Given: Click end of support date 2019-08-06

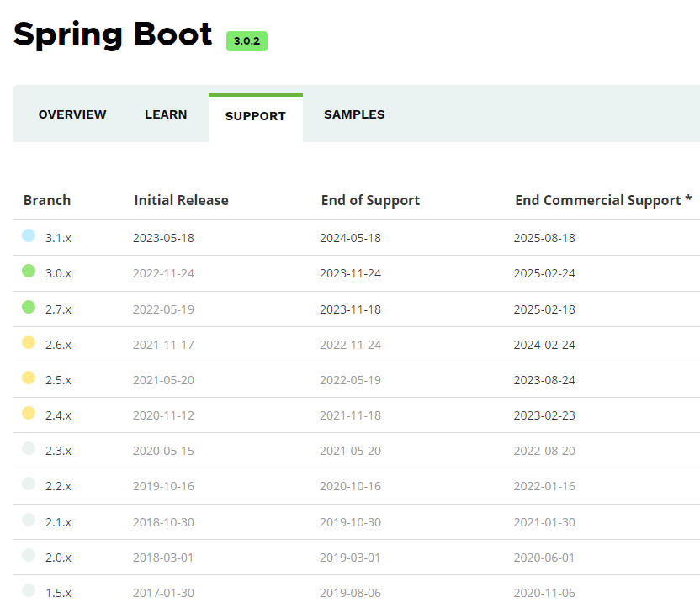Looking at the screenshot, I should tap(351, 593).
